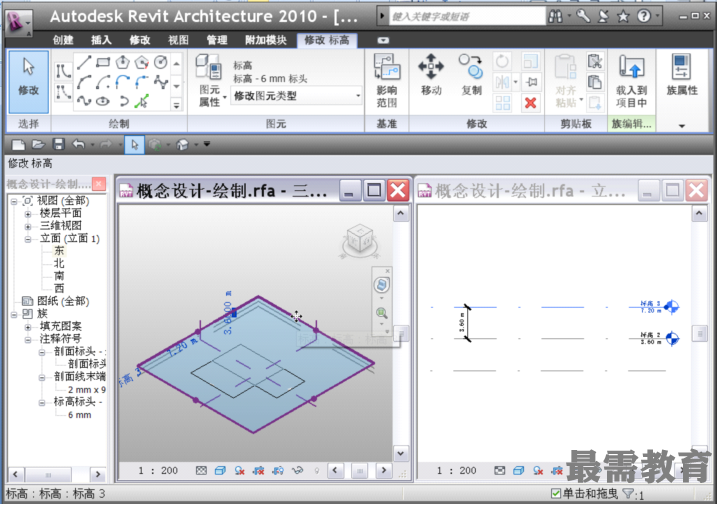Viewport: 718px width, 506px height.
Task: Collapse the 注释符号 tree node
Action: (x=28, y=339)
